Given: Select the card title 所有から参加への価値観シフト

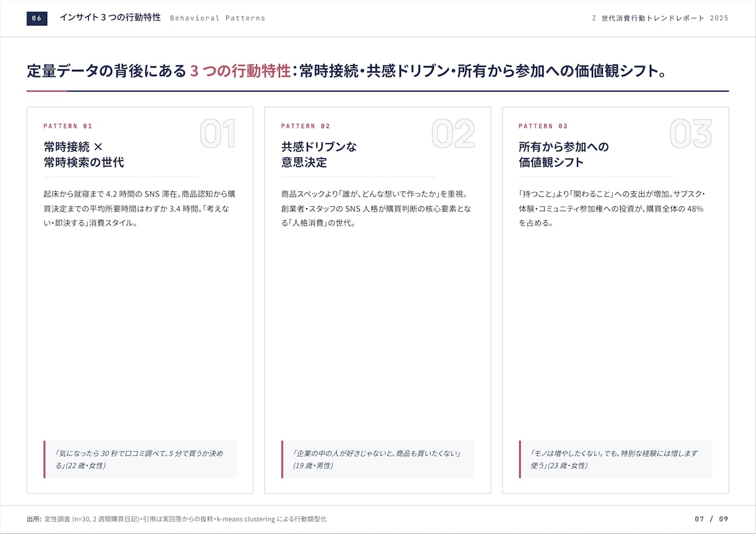Looking at the screenshot, I should click(x=564, y=155).
